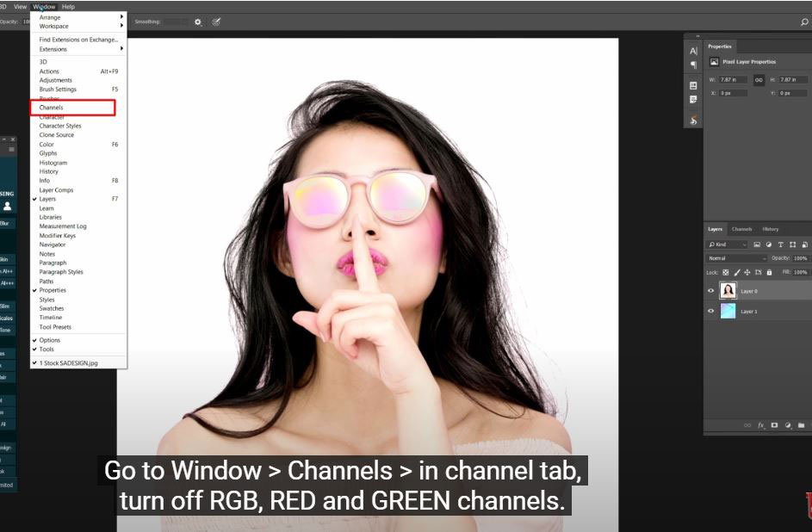The height and width of the screenshot is (532, 812).
Task: Click the search magnifier icon
Action: tap(804, 22)
